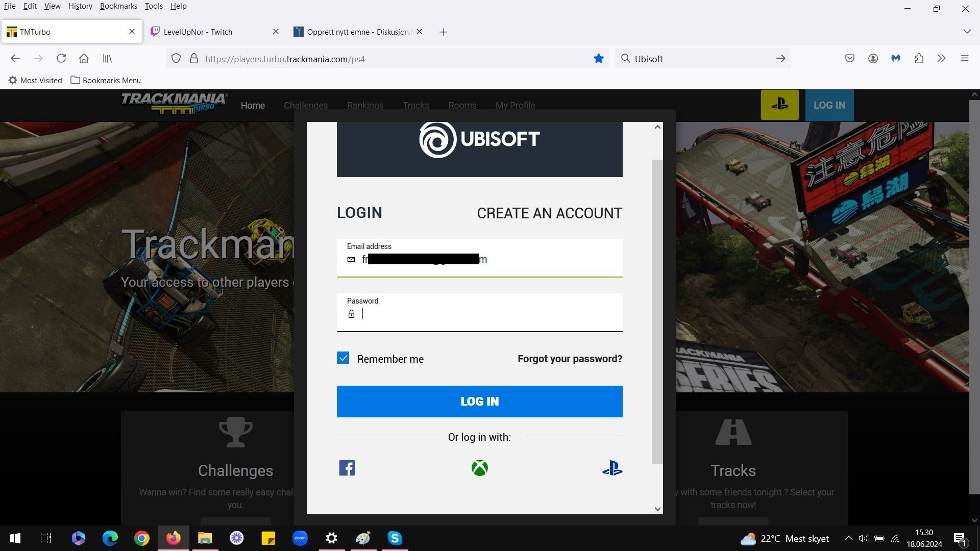Click the Malwarebytes extension icon
The image size is (980, 551).
[x=896, y=59]
